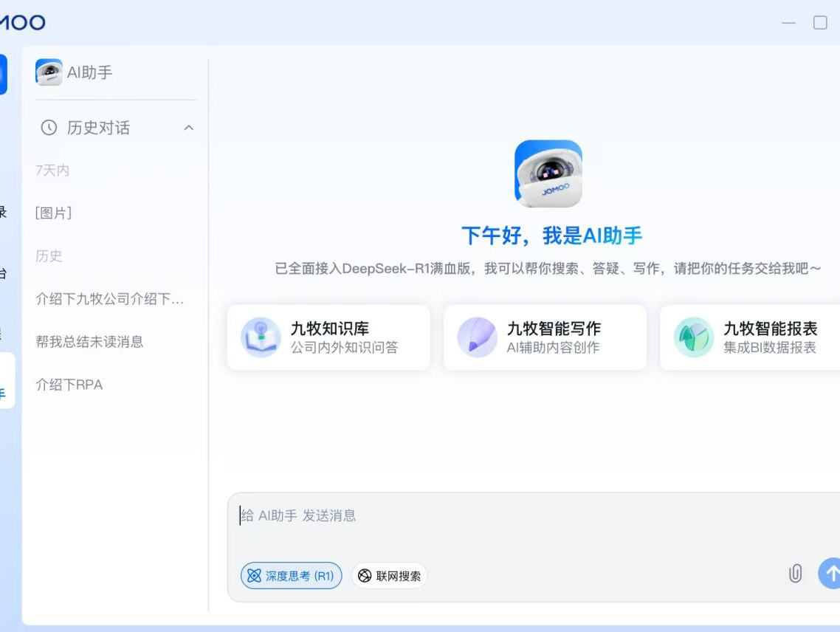Click the 九牧智能写作 pen icon
The height and width of the screenshot is (632, 840).
[477, 337]
